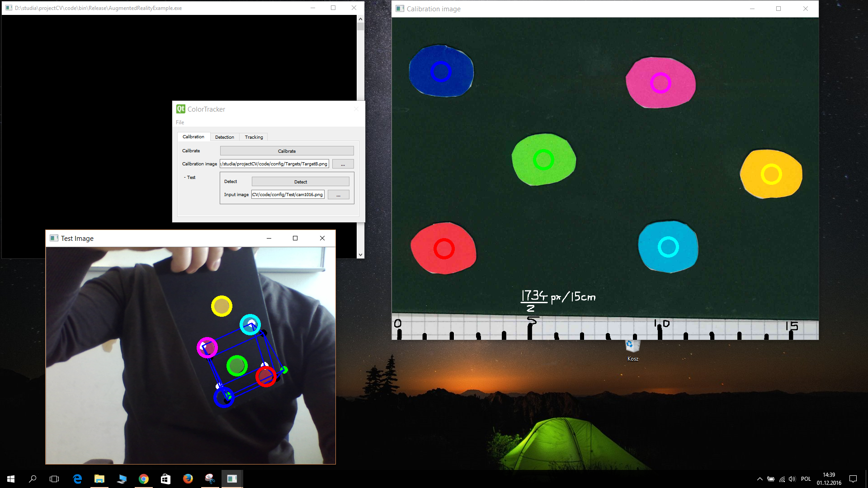This screenshot has height=488, width=868.
Task: Switch to the Detection tab
Action: coord(224,137)
